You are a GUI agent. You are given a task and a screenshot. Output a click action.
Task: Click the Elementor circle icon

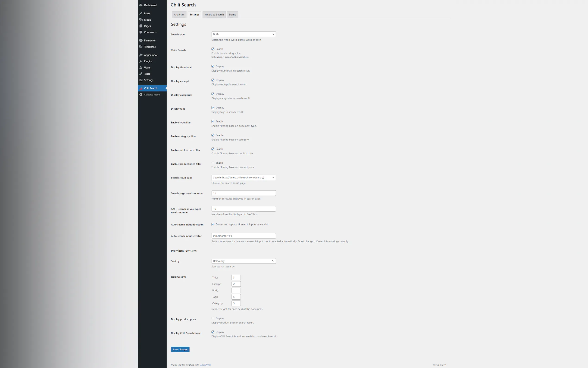tap(141, 40)
